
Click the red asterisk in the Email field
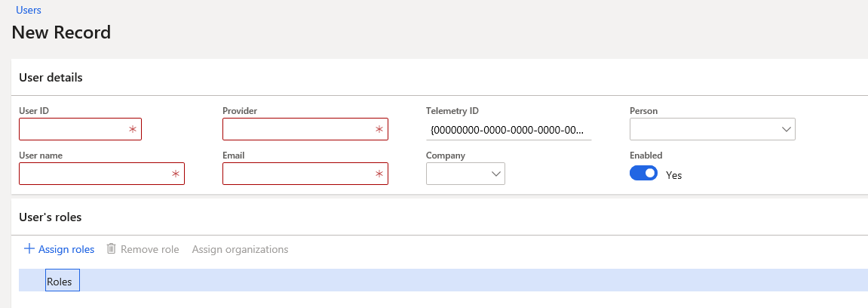tap(379, 174)
